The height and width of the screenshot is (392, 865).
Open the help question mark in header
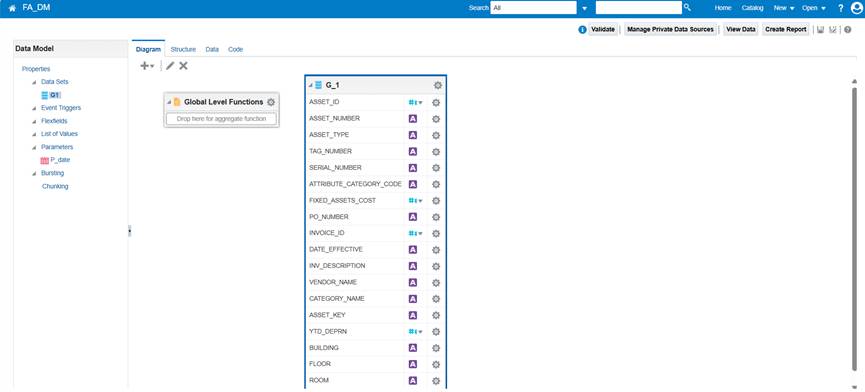click(x=841, y=8)
